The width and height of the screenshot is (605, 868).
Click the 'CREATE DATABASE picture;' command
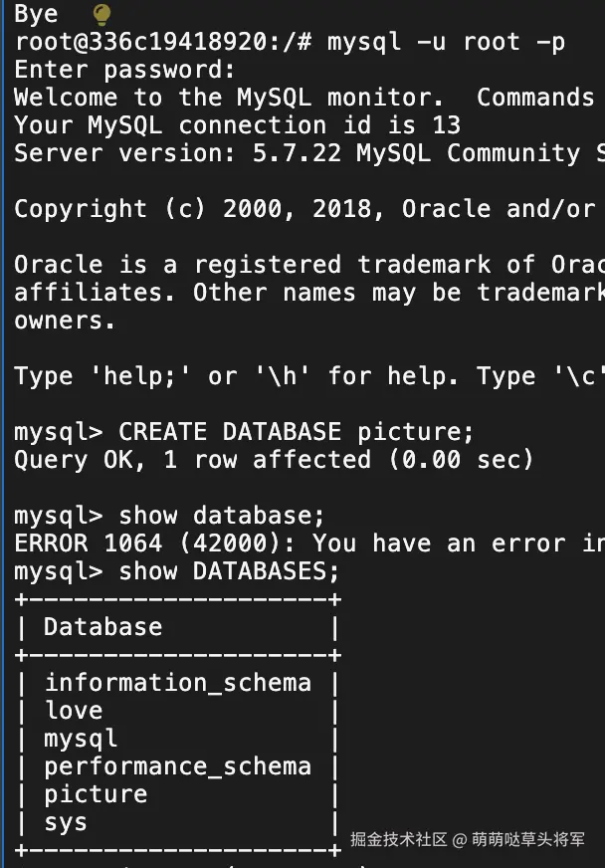click(297, 432)
